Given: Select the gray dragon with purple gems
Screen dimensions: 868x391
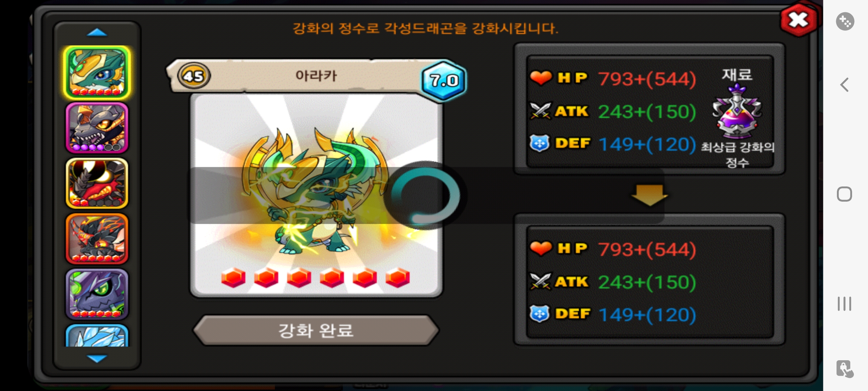Looking at the screenshot, I should tap(97, 128).
